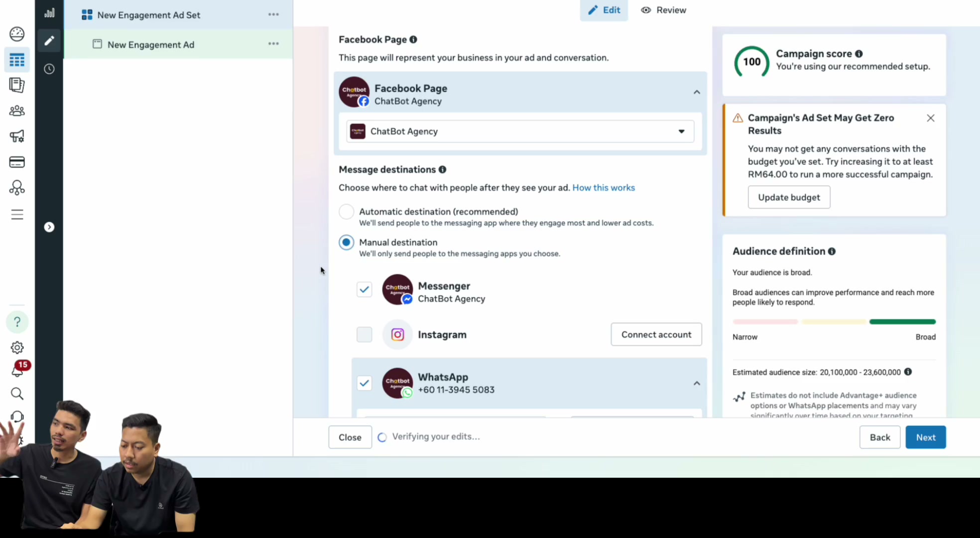Uncheck the WhatsApp destination checkbox

365,383
